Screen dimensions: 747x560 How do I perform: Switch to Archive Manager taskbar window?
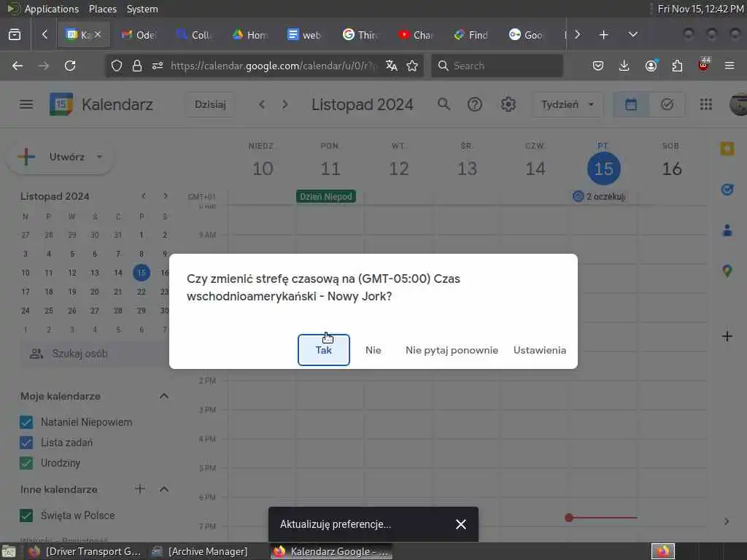click(200, 551)
